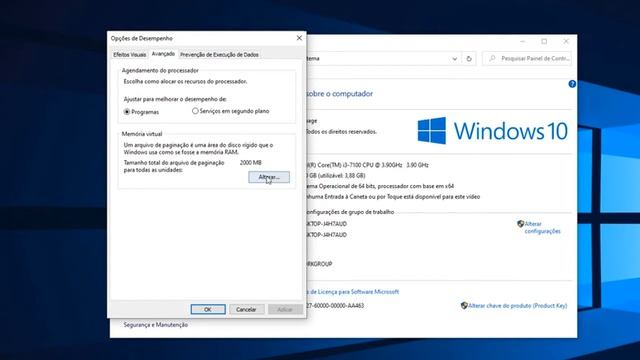Refresh the Control Panel address bar

tap(469, 59)
